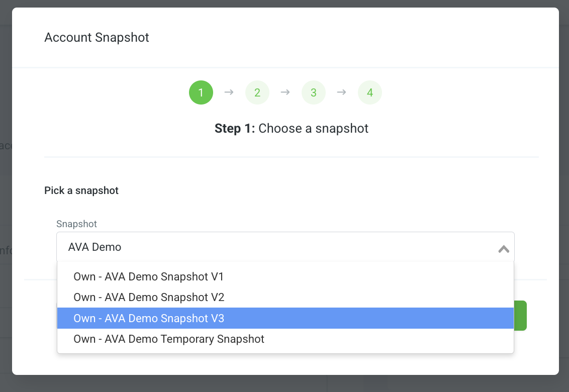Click the Snapshot field label
The image size is (569, 392).
pos(76,224)
